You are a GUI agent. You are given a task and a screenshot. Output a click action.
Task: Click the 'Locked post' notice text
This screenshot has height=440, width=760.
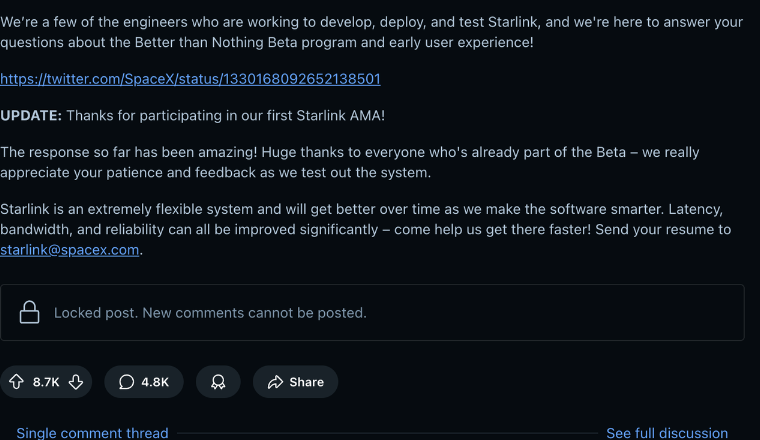coord(210,313)
